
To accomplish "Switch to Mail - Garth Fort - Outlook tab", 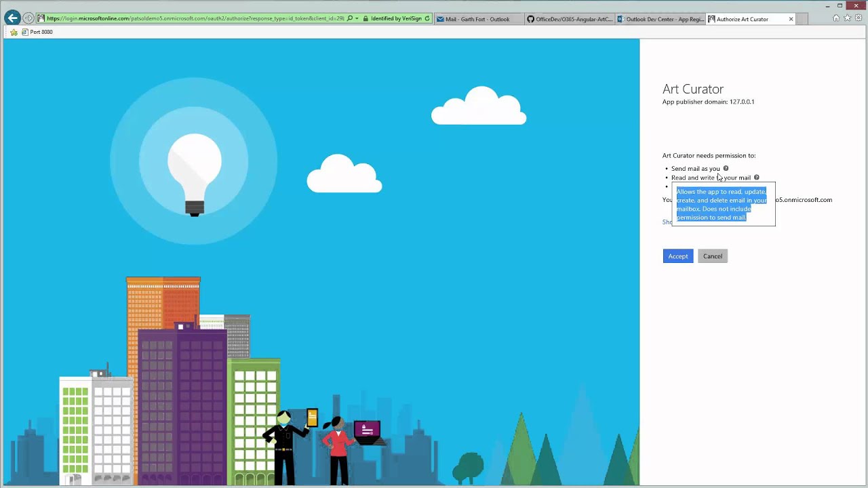I will [x=478, y=19].
